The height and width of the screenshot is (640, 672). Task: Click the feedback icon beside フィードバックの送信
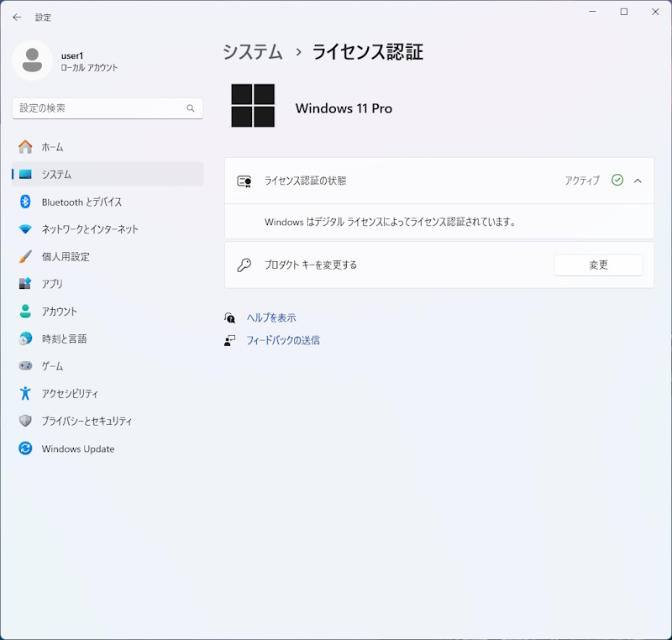pos(229,340)
